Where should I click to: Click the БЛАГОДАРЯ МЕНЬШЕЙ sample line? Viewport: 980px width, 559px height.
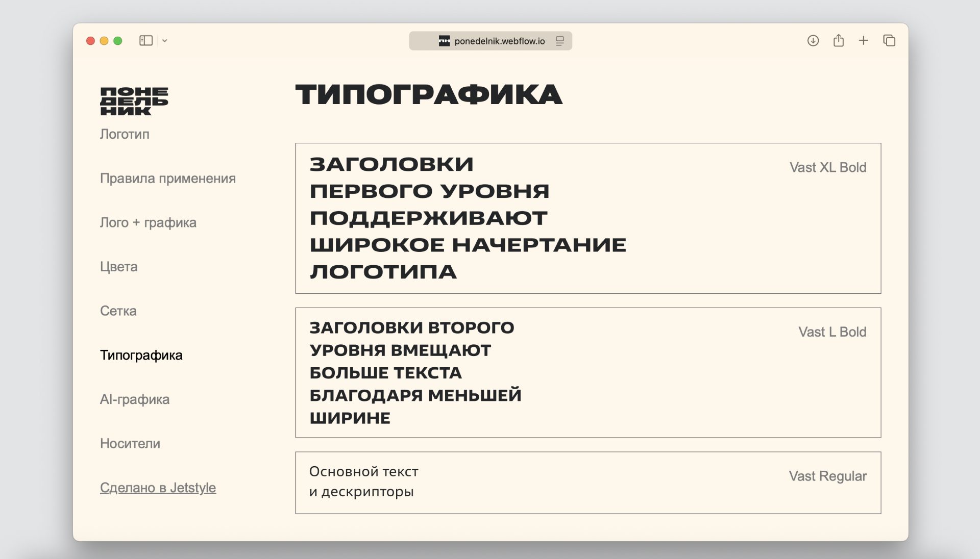click(415, 395)
